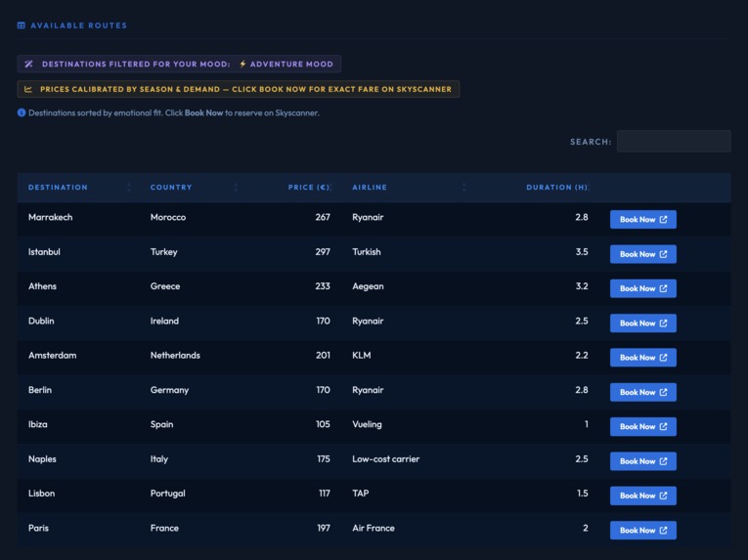The image size is (748, 560).
Task: Click external link icon in Paris row
Action: 663,531
